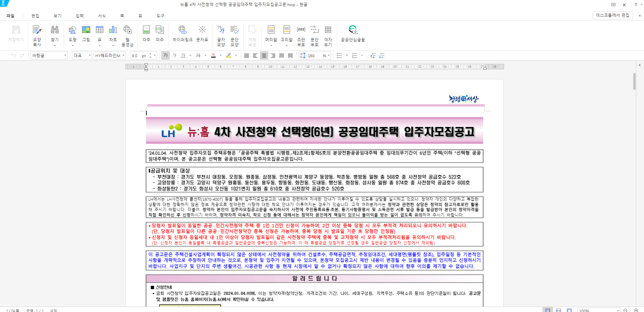This screenshot has height=312, width=644.
Task: Open the 입력 menu
Action: coord(80,16)
